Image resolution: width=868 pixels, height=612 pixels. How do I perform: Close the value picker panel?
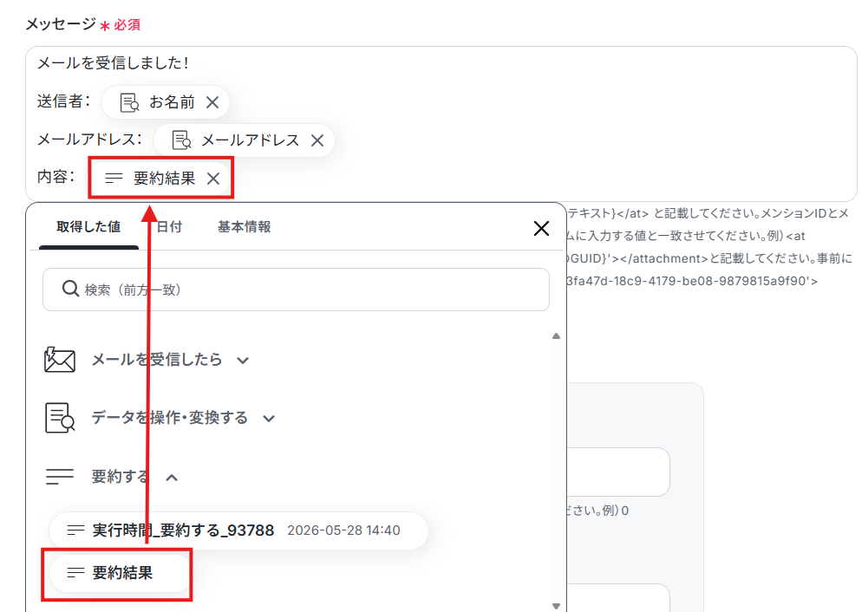coord(541,228)
